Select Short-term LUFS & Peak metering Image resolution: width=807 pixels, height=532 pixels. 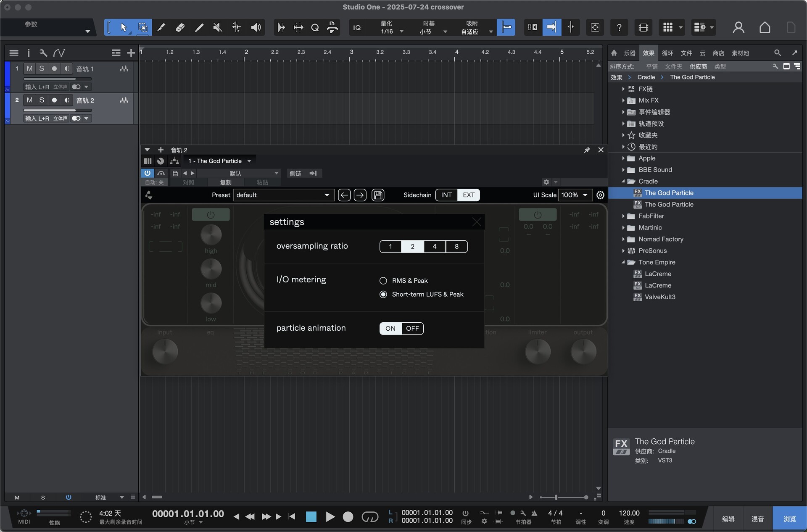[383, 295]
